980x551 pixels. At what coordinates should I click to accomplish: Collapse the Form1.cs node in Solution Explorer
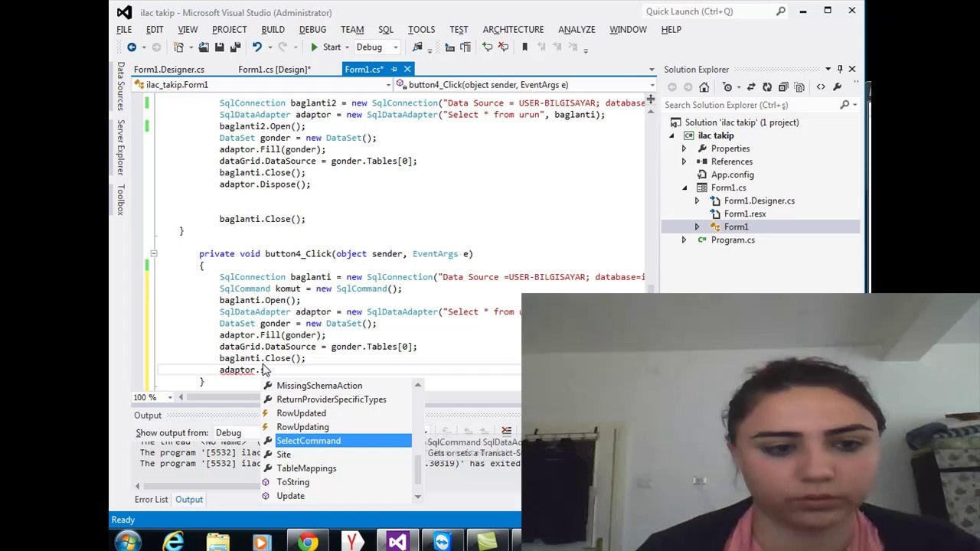pos(684,187)
